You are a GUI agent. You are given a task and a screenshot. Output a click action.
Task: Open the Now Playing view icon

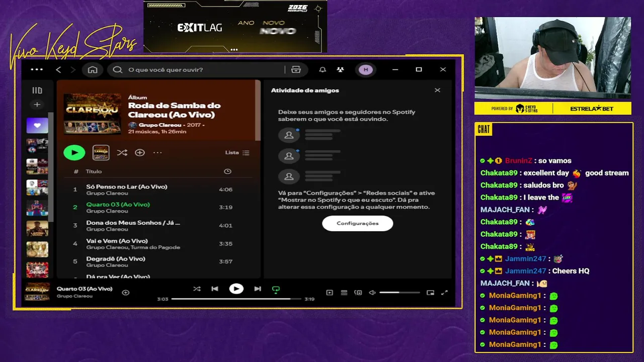coord(330,292)
